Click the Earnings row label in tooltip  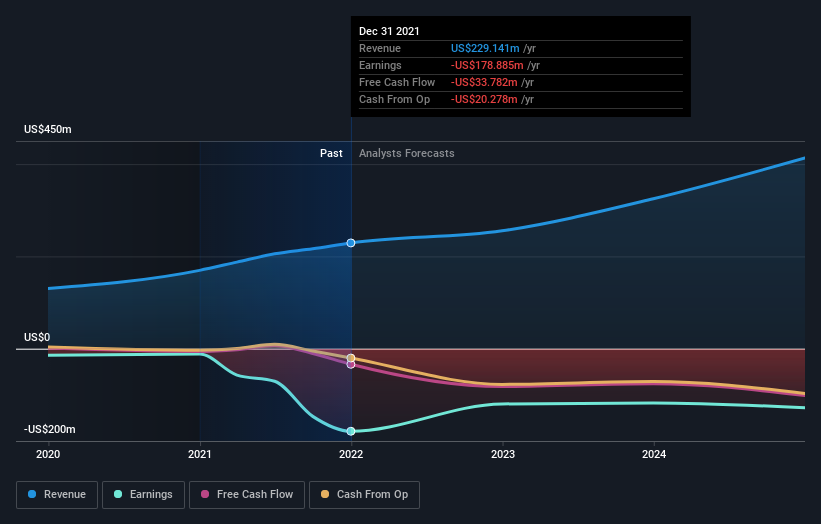point(380,65)
